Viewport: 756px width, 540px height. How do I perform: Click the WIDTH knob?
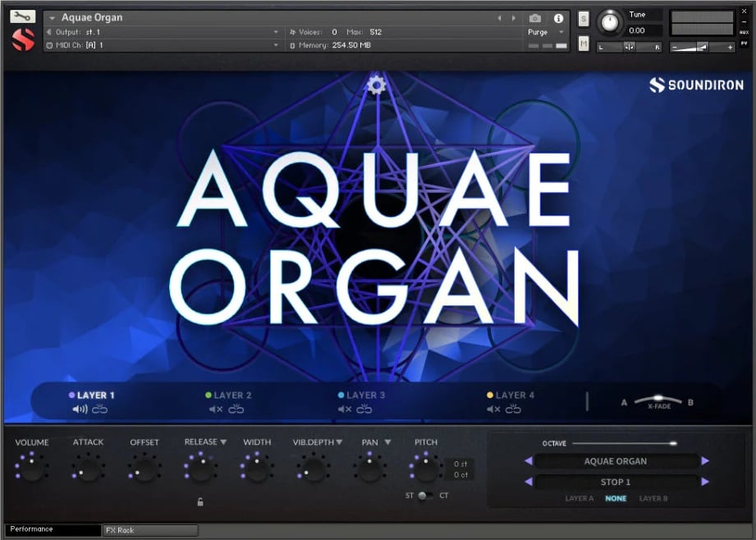[x=256, y=469]
